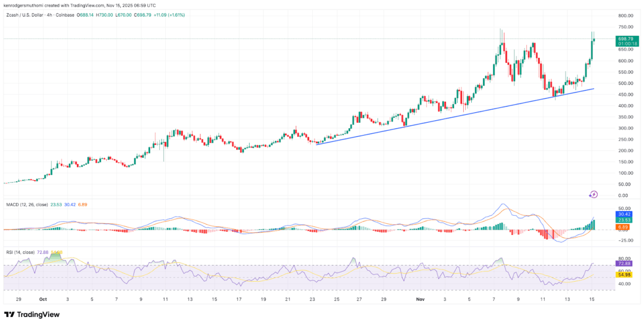644x325 pixels.
Task: Click the Nov label on the time axis
Action: tap(420, 300)
